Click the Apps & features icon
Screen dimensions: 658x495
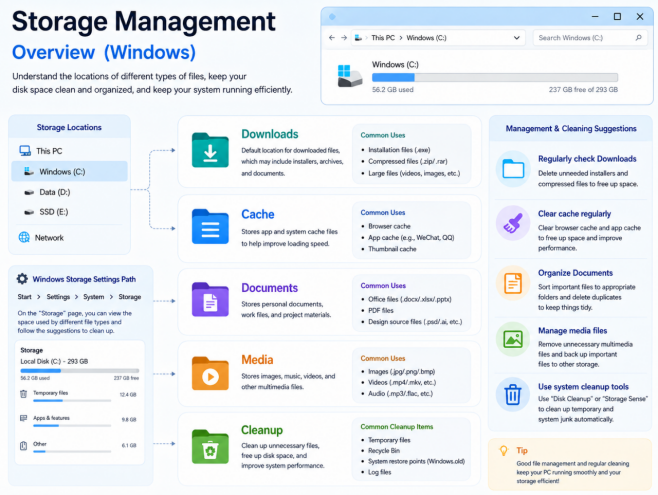pyautogui.click(x=24, y=418)
